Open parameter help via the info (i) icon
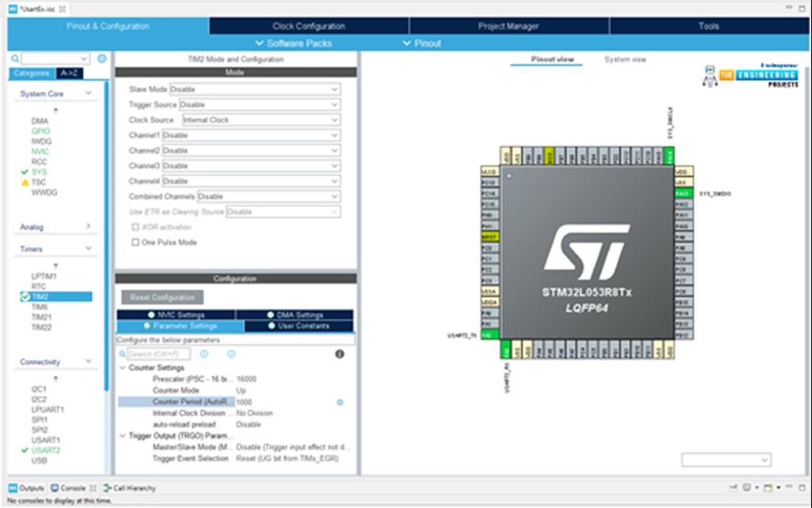The height and width of the screenshot is (508, 812). point(339,353)
